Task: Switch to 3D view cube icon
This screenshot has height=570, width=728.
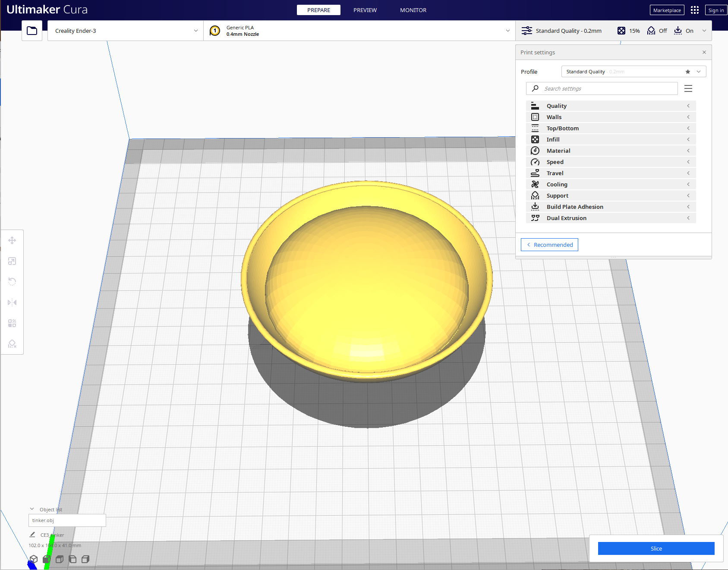Action: [x=34, y=559]
